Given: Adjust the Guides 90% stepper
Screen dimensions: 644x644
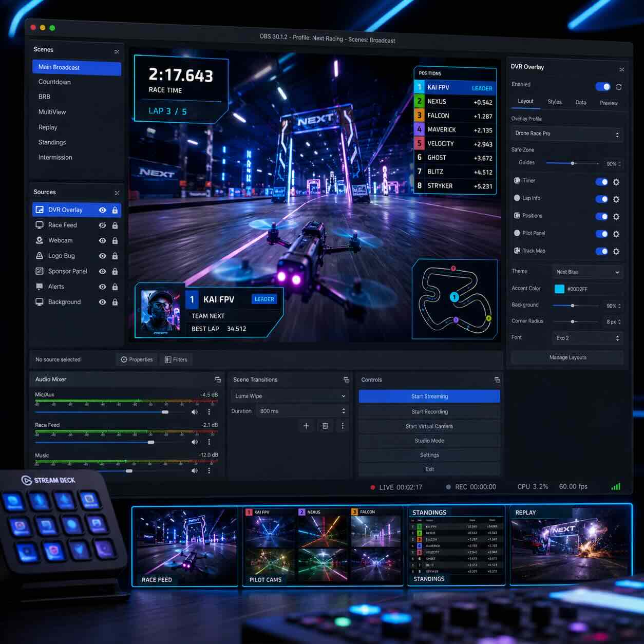Looking at the screenshot, I should click(x=620, y=164).
